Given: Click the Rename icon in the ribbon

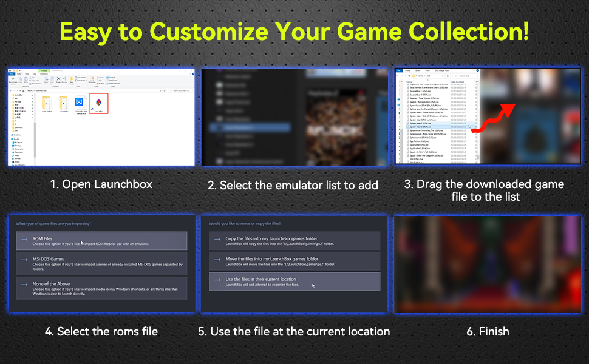Looking at the screenshot, I should click(64, 79).
